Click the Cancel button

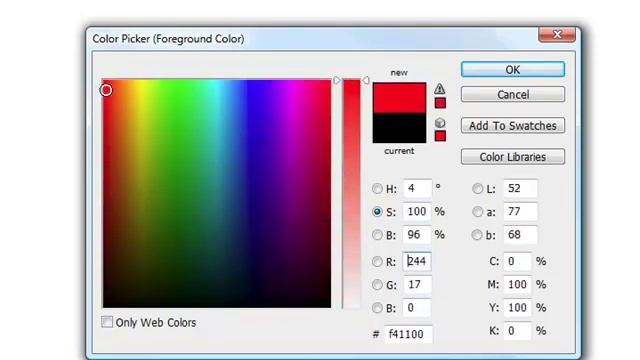pos(513,95)
